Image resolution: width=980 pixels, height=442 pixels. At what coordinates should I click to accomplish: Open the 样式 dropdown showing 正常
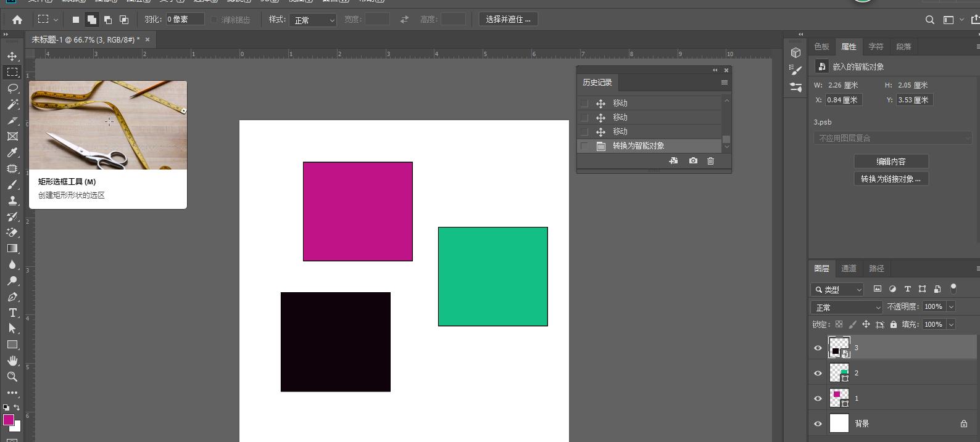314,20
